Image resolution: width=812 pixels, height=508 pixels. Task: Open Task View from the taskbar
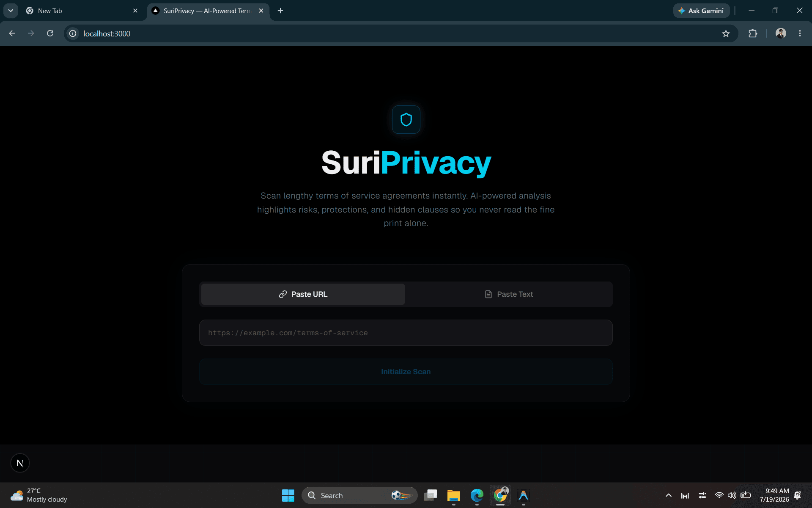(x=431, y=495)
